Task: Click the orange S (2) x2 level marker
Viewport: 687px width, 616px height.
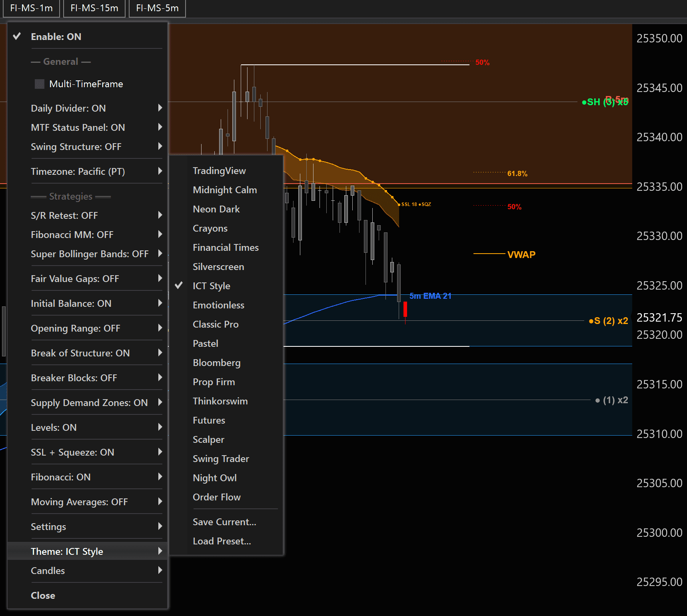Action: (x=608, y=321)
